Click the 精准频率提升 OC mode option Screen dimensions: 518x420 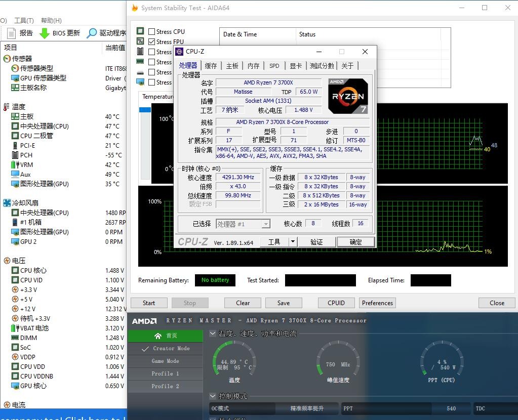(x=307, y=408)
